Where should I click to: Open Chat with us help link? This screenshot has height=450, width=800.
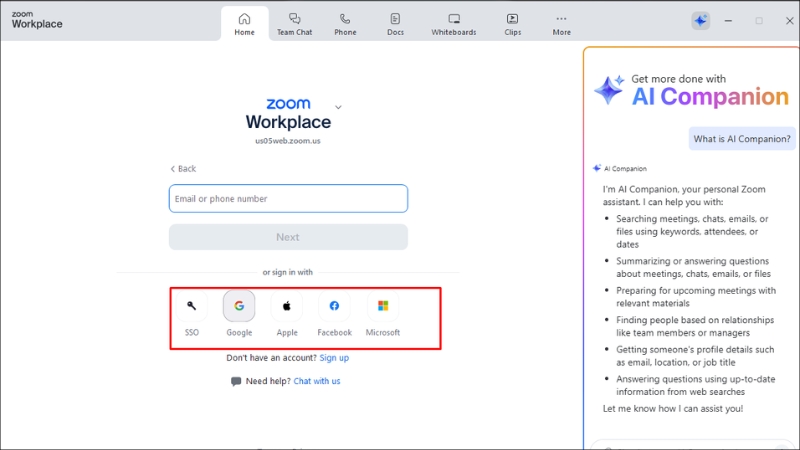pos(317,381)
